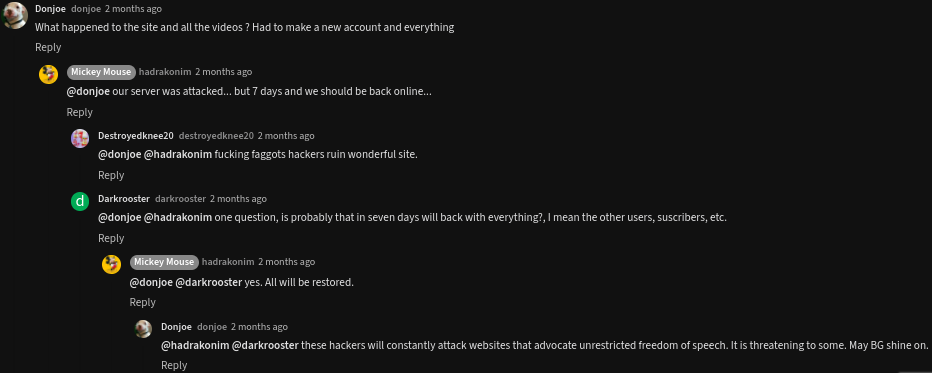This screenshot has width=932, height=373.
Task: Click the first Mickey Mouse name badge
Action: click(x=101, y=72)
